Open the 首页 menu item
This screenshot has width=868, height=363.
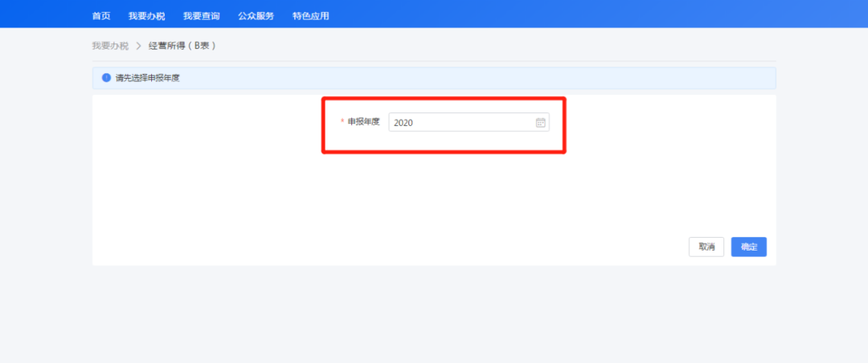click(101, 16)
